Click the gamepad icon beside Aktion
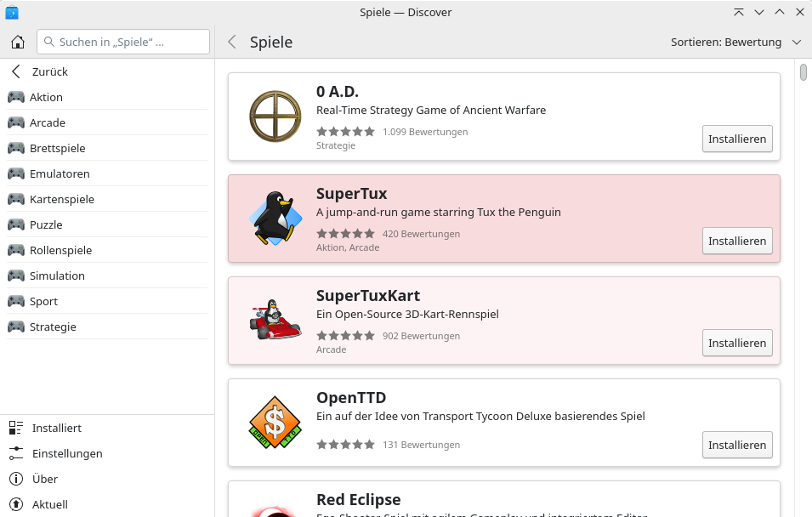Viewport: 812px width, 517px height. pyautogui.click(x=16, y=97)
